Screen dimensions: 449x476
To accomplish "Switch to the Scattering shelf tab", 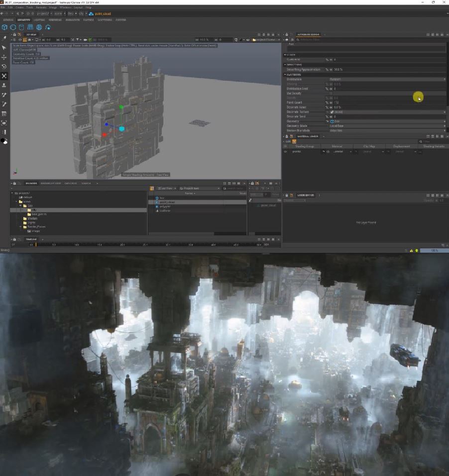I will click(105, 20).
